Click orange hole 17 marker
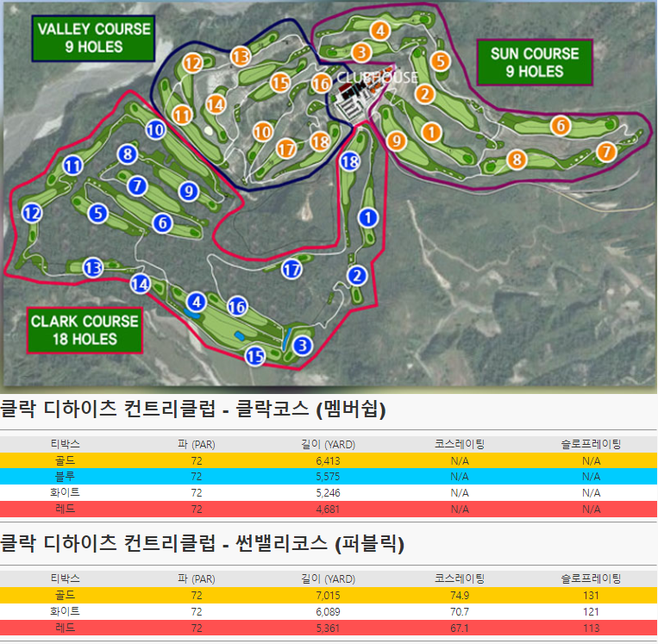 286,148
